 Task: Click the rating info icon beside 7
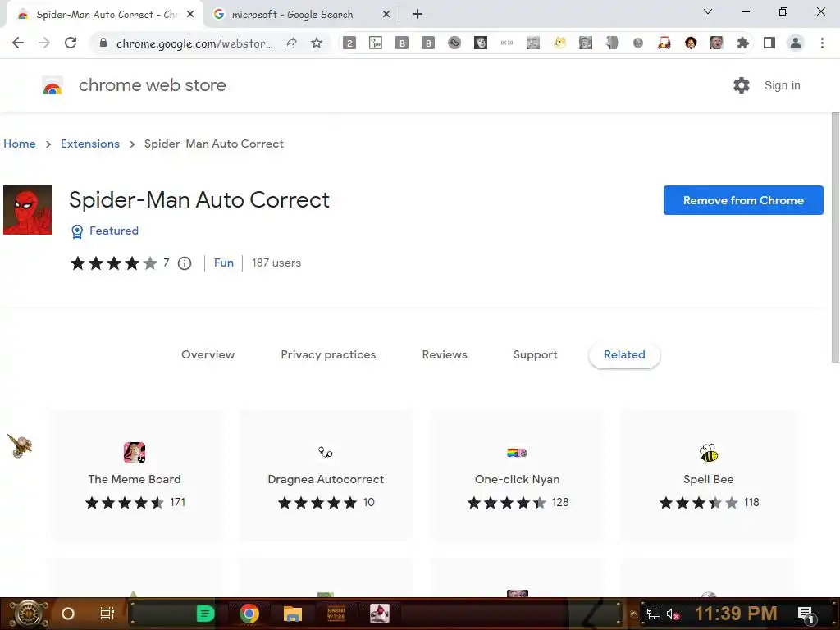[185, 263]
